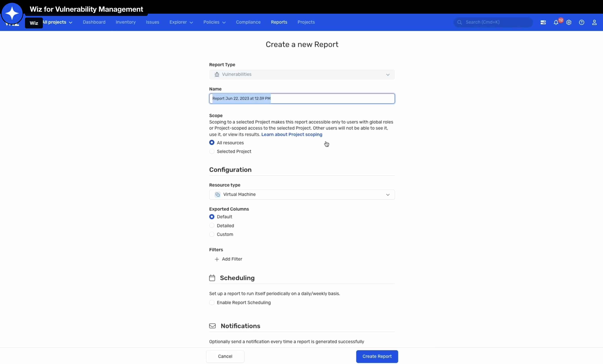Go to the Issues tab
603x364 pixels.
tap(152, 22)
